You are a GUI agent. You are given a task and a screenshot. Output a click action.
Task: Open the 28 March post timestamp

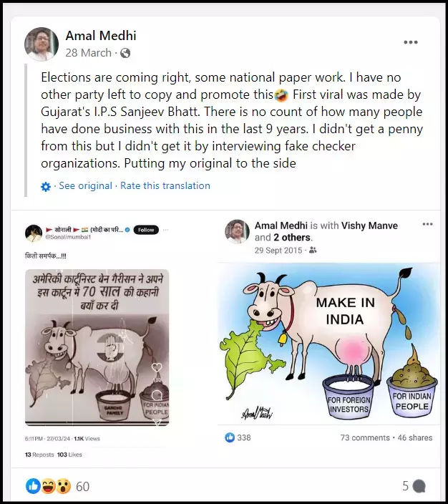(x=88, y=53)
